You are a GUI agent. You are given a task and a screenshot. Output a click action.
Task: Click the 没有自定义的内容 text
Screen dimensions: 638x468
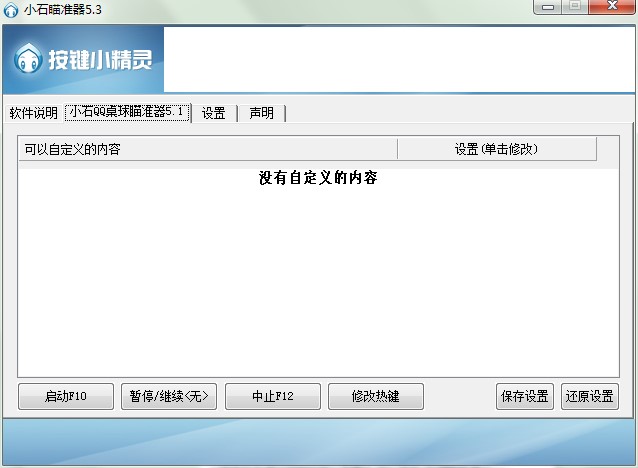(318, 178)
